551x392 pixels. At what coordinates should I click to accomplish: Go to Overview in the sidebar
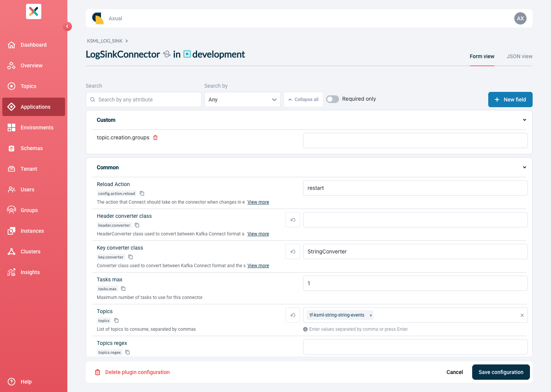34,65
